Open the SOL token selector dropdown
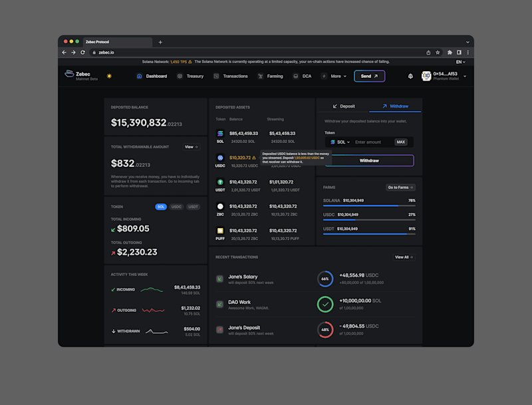The width and height of the screenshot is (532, 405). pyautogui.click(x=340, y=142)
